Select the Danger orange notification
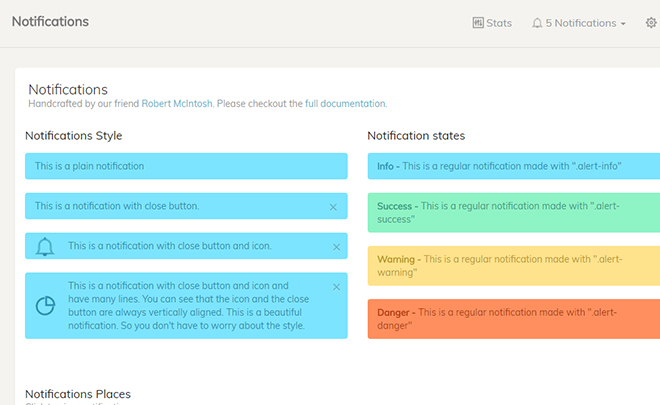 (x=514, y=319)
